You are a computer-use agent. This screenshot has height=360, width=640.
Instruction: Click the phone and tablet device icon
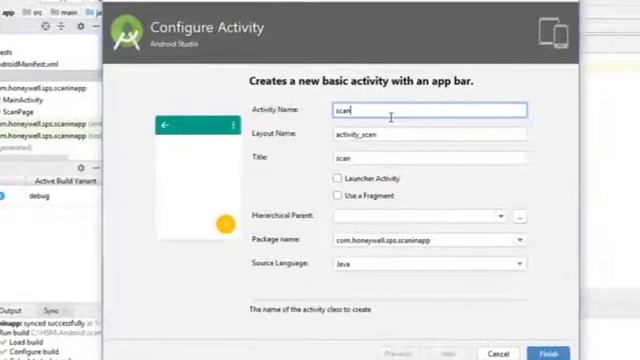(553, 33)
